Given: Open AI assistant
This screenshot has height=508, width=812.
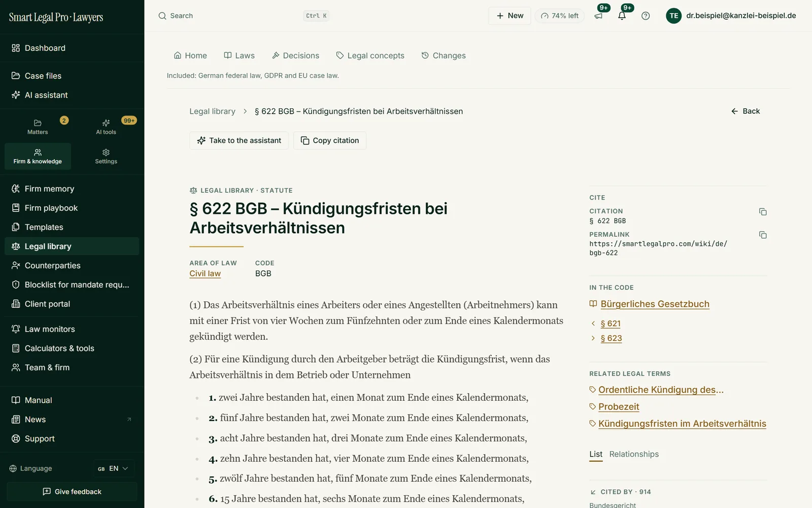Looking at the screenshot, I should pos(72,95).
